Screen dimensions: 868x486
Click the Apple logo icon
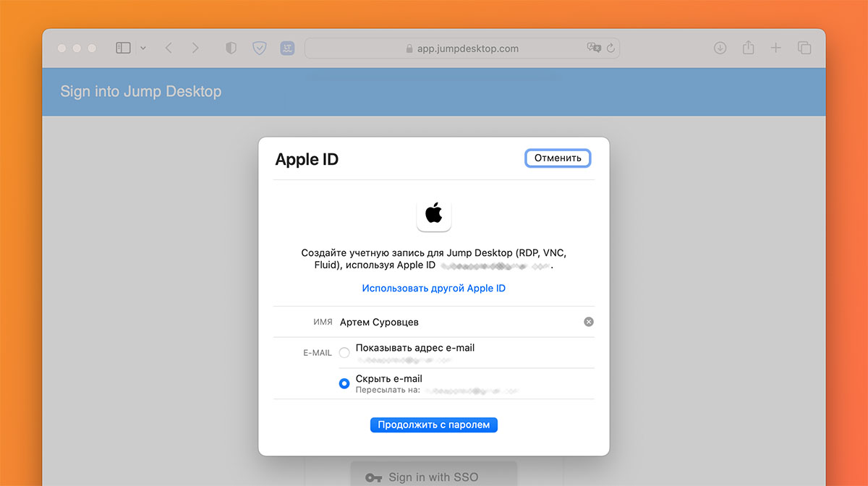click(434, 214)
